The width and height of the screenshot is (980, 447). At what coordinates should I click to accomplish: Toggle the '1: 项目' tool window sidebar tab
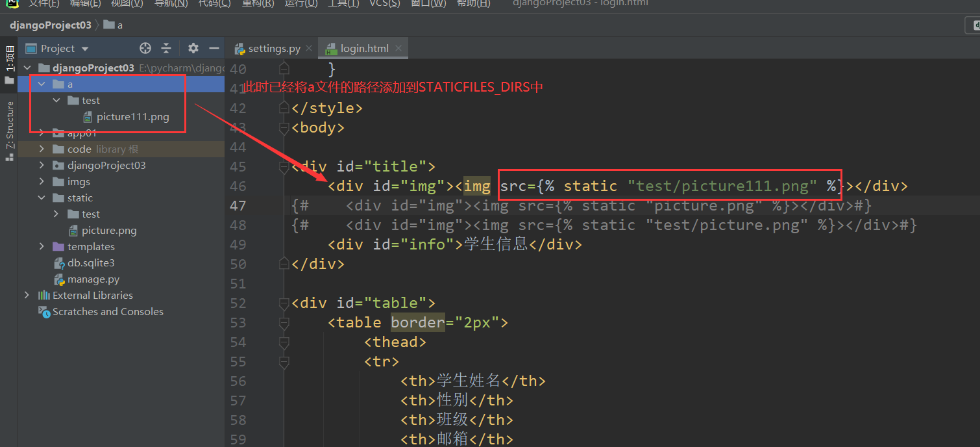[9, 65]
